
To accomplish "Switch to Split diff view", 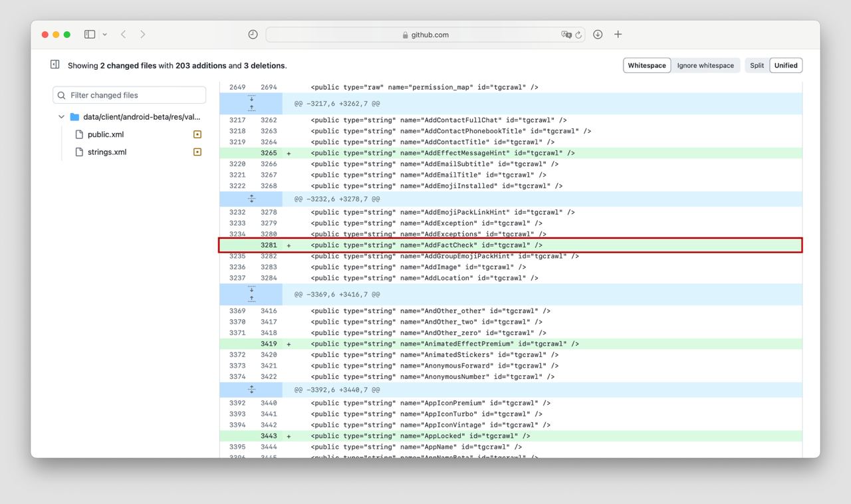I will 757,65.
